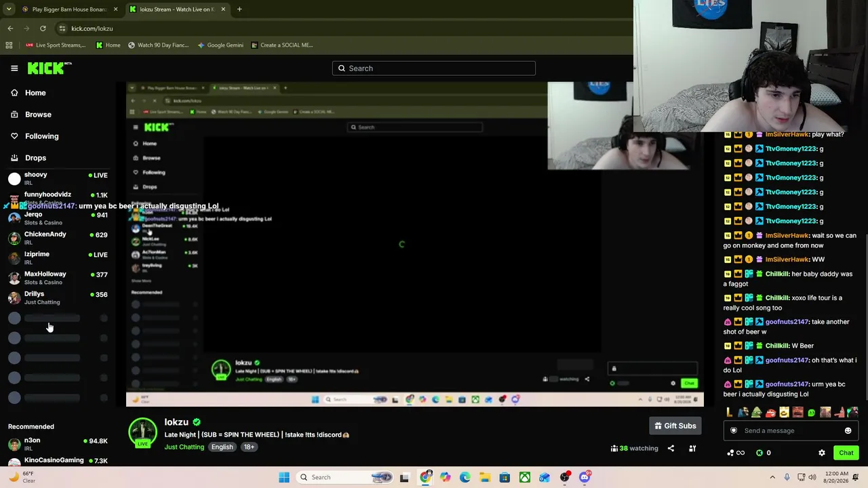Open Drops in the Kick sidebar
868x488 pixels.
35,158
